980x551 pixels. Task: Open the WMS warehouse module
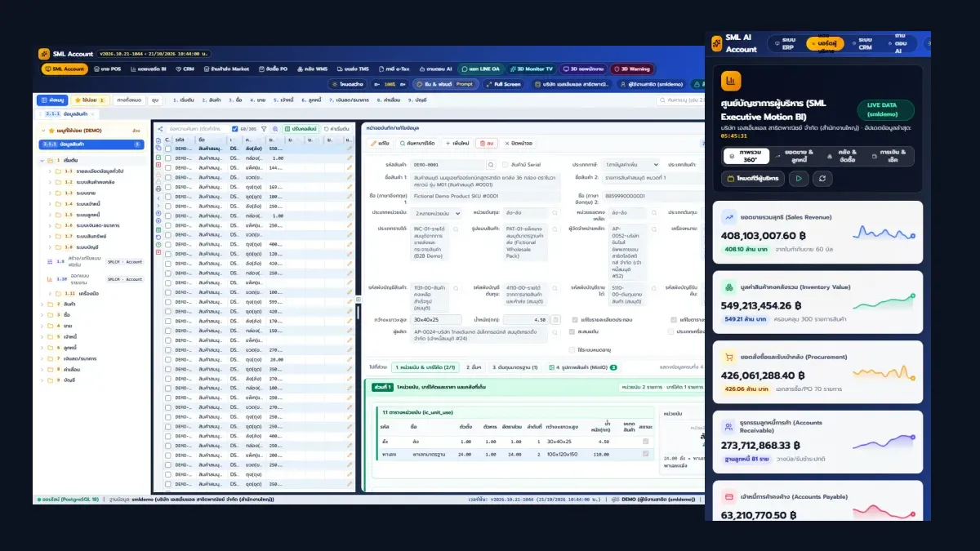(311, 69)
